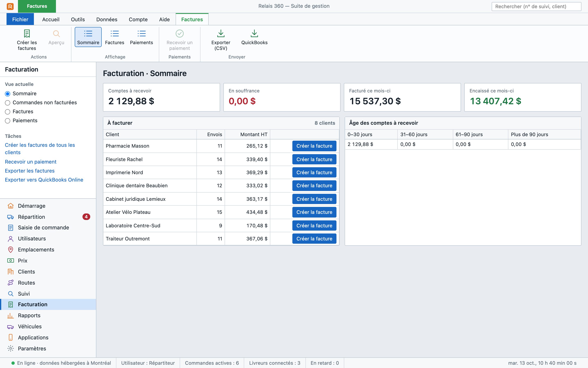Image resolution: width=588 pixels, height=368 pixels.
Task: Open Routes in the sidebar
Action: tap(48, 283)
